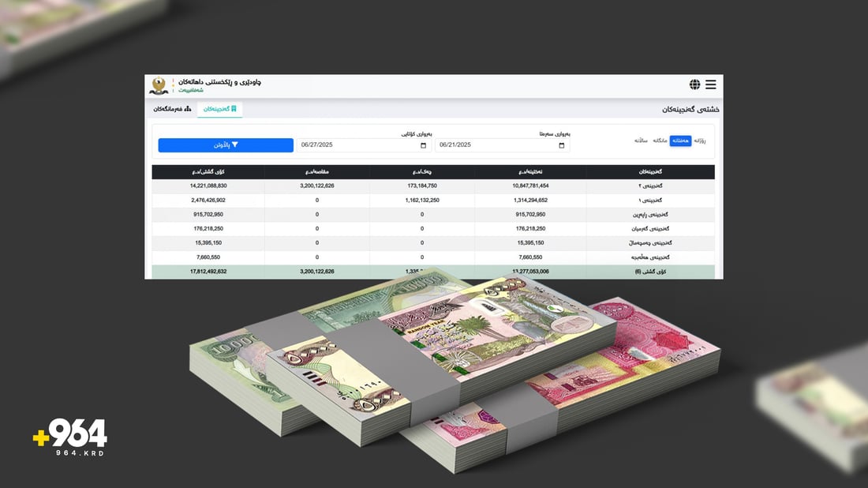Select the ساڵانە (yearly) period option

pos(641,141)
